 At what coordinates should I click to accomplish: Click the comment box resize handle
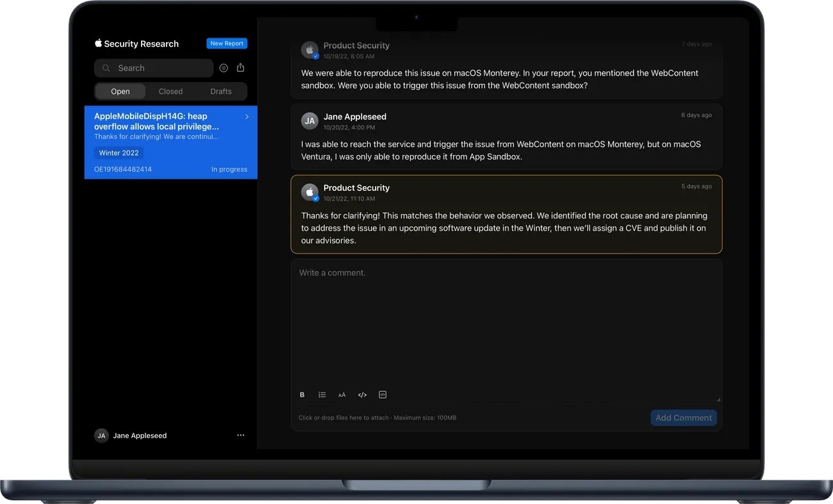pyautogui.click(x=718, y=399)
